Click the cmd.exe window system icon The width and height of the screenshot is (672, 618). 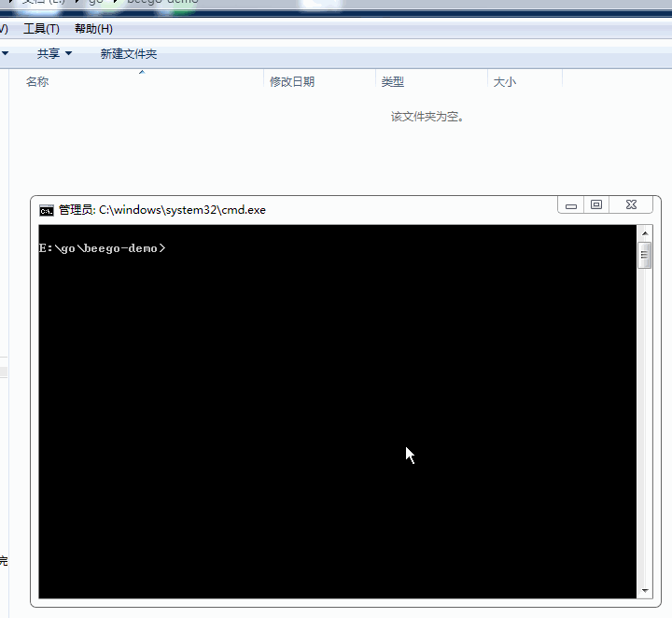tap(47, 210)
